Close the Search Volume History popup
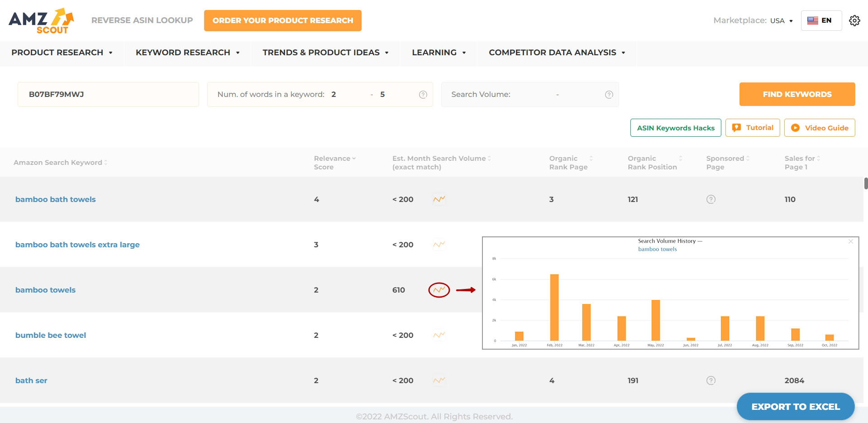 click(851, 241)
